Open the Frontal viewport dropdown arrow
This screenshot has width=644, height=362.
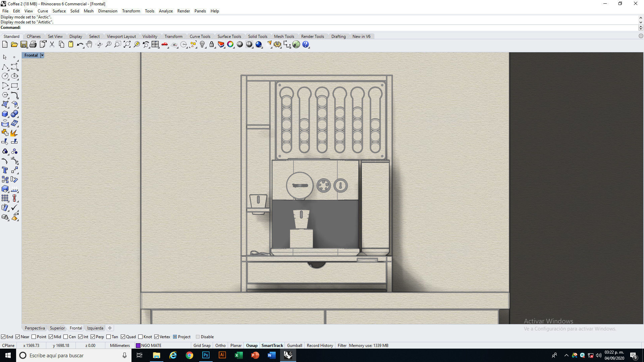pos(42,55)
